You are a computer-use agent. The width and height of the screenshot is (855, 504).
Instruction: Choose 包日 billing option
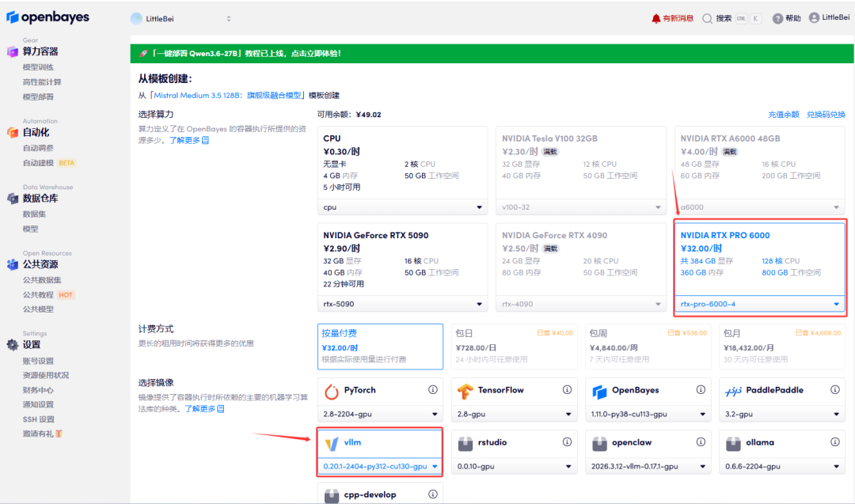coord(515,347)
